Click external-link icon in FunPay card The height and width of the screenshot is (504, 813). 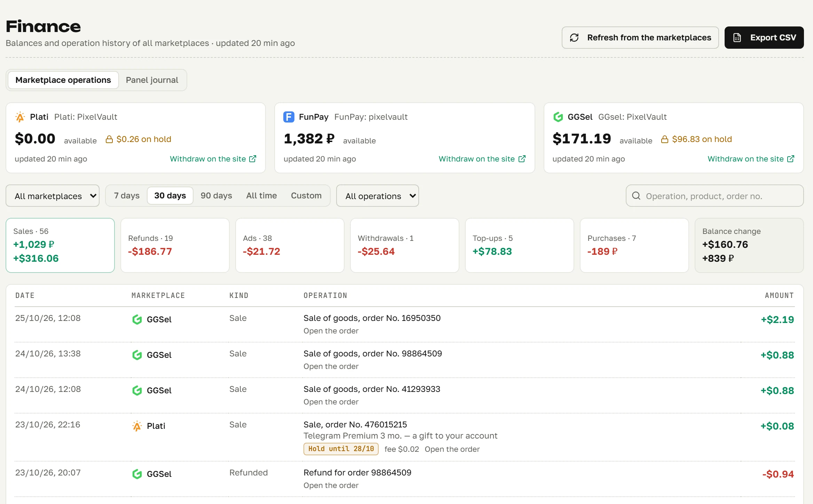(x=522, y=159)
